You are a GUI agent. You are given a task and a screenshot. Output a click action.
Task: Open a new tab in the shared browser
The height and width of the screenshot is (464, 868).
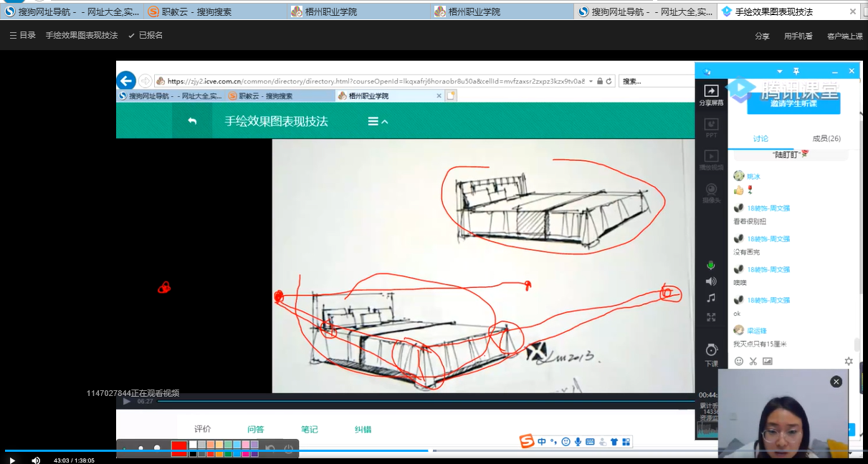point(451,96)
